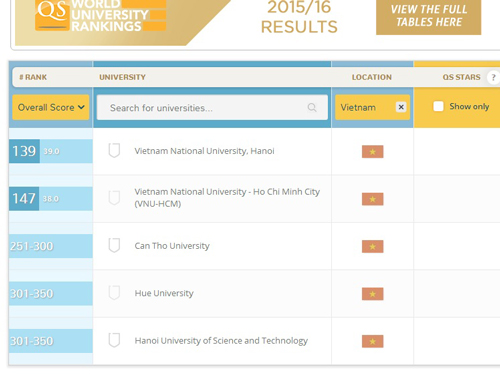500x374 pixels.
Task: Clear the Vietnam location filter
Action: (x=401, y=107)
